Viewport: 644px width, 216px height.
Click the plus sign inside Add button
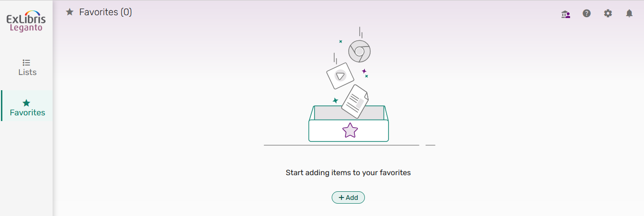click(x=341, y=197)
